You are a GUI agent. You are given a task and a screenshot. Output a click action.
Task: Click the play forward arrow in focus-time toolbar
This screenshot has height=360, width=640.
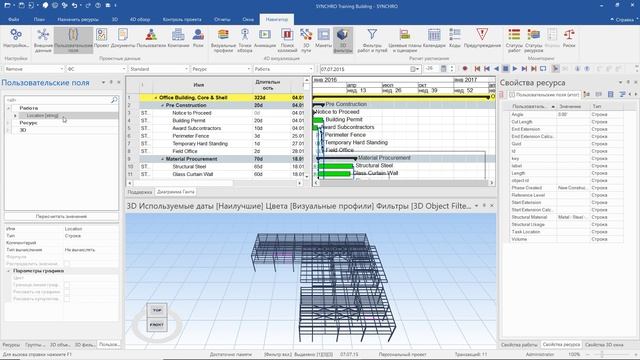tap(515, 69)
